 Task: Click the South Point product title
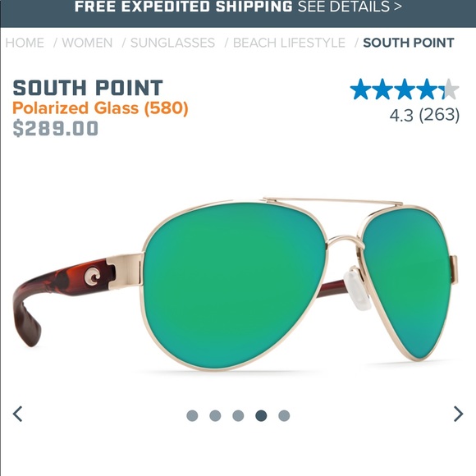pos(88,88)
